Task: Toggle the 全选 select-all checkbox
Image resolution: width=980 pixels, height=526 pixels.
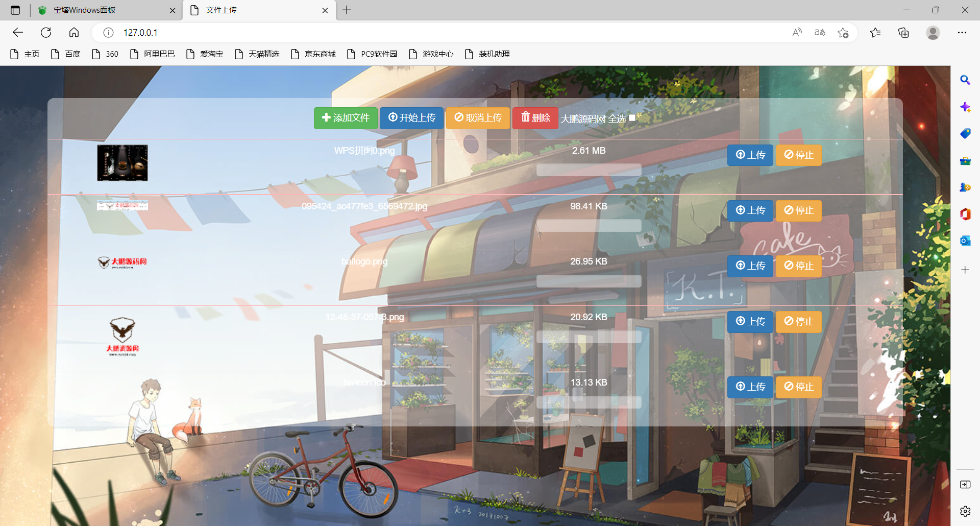Action: (632, 118)
